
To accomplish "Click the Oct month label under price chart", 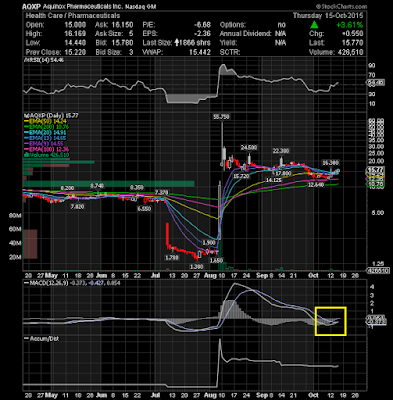I will (314, 276).
